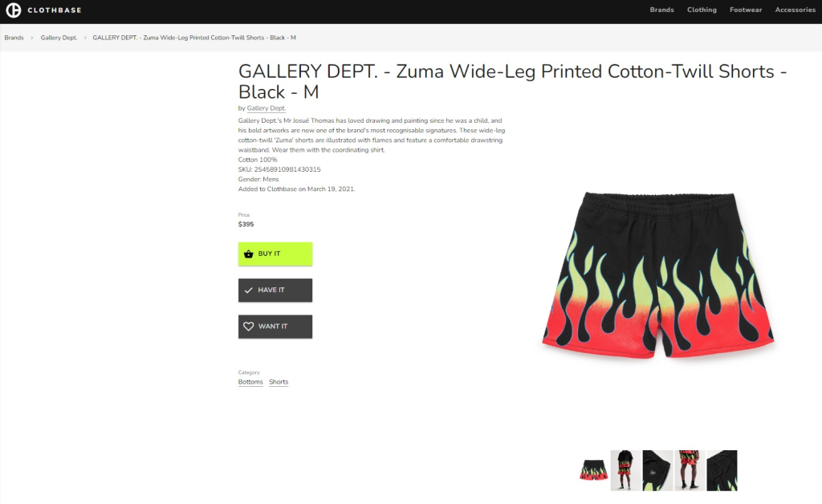Viewport: 822px width, 504px height.
Task: Click the Clothbase circular logo icon
Action: (14, 10)
